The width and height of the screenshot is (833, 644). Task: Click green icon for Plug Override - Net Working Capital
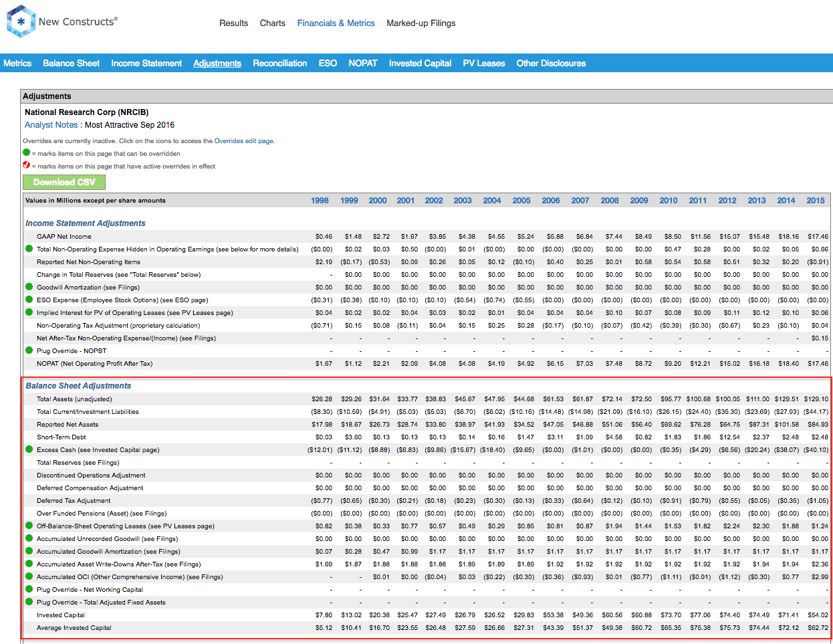click(29, 589)
